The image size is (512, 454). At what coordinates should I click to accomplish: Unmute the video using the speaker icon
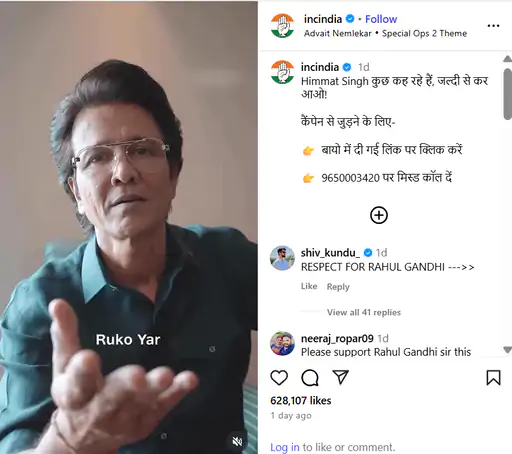tap(237, 442)
